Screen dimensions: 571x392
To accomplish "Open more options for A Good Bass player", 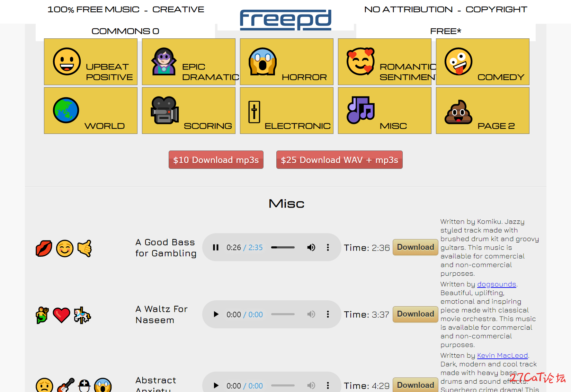I will point(328,247).
